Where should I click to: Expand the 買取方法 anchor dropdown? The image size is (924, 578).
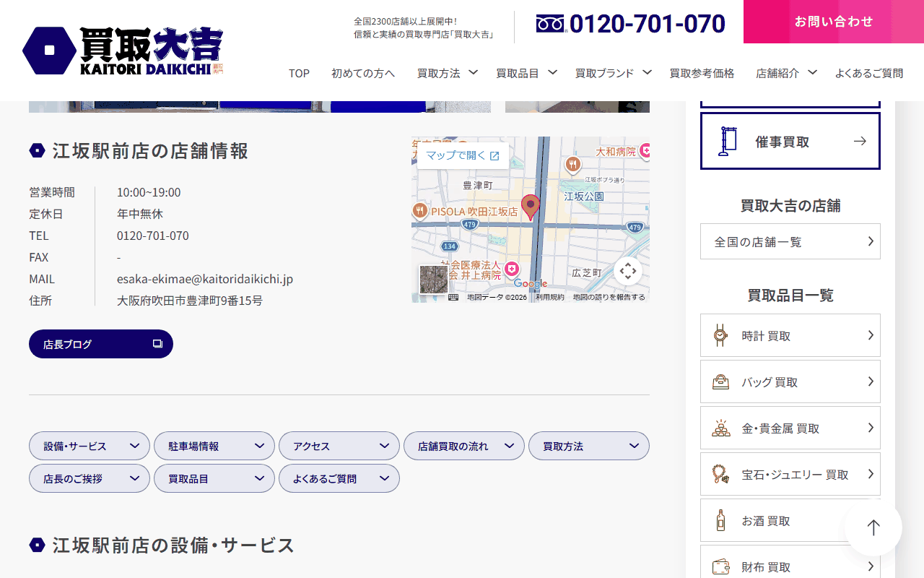click(x=589, y=446)
